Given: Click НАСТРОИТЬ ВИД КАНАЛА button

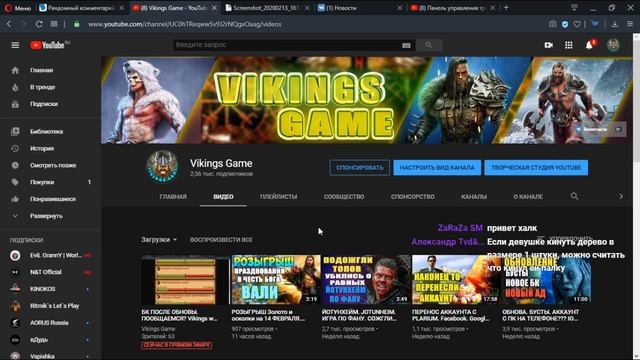Looking at the screenshot, I should pos(437,168).
